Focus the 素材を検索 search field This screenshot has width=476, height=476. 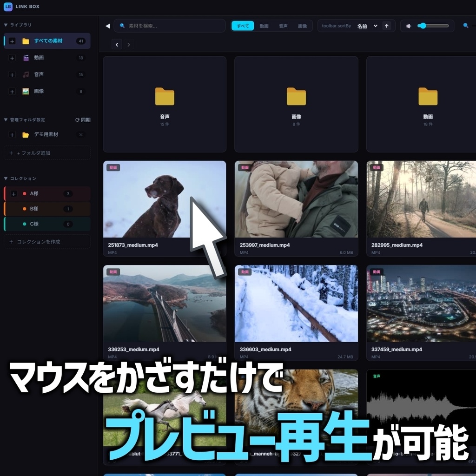[x=169, y=26]
